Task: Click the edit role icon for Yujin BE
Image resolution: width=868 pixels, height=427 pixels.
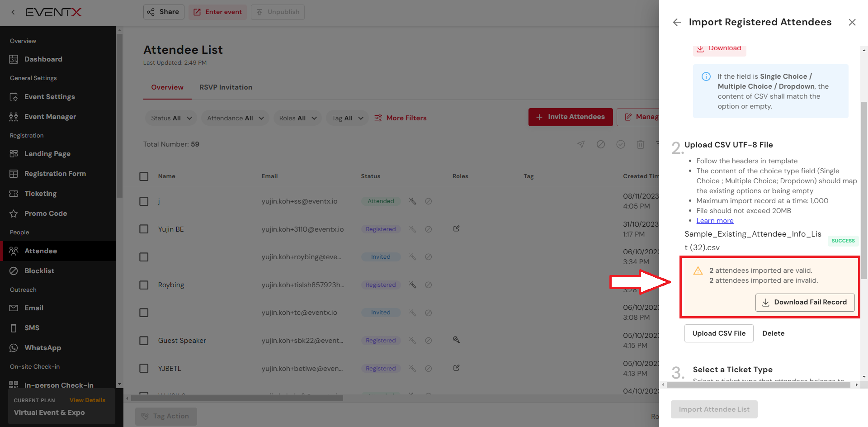Action: pos(456,229)
